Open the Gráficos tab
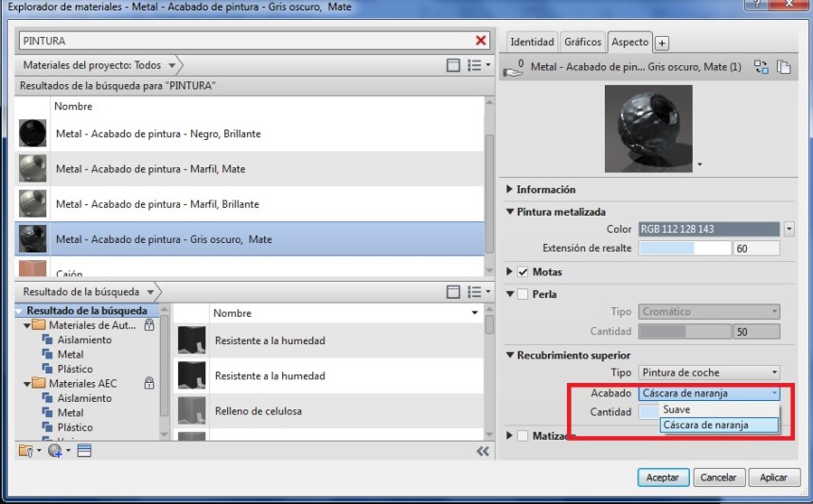Image resolution: width=813 pixels, height=504 pixels. pos(582,43)
